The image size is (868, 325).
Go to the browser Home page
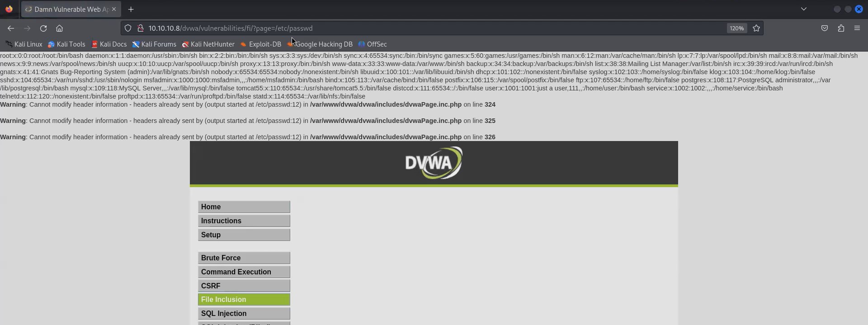coord(59,28)
